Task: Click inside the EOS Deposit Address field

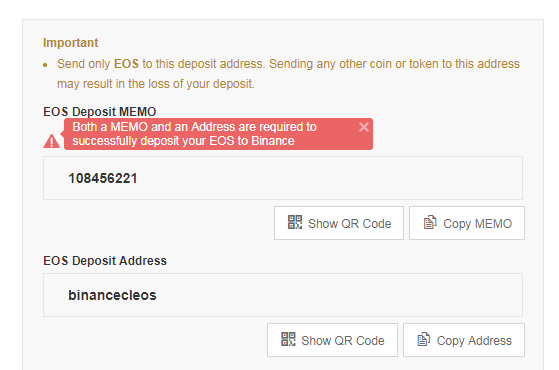Action: [283, 295]
